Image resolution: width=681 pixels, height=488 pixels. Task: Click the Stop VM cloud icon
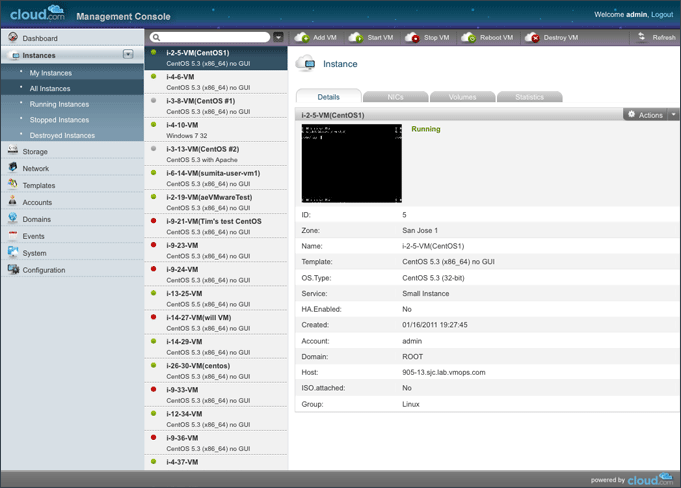pos(412,38)
